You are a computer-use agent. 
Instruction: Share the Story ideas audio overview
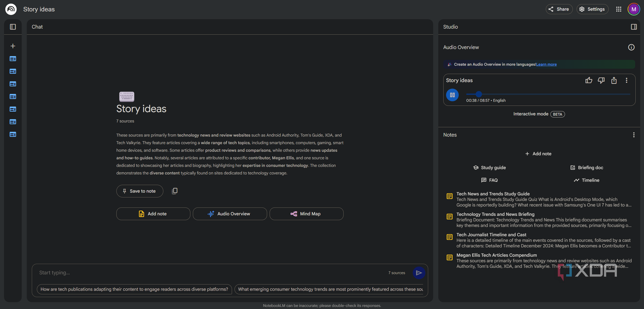(614, 80)
